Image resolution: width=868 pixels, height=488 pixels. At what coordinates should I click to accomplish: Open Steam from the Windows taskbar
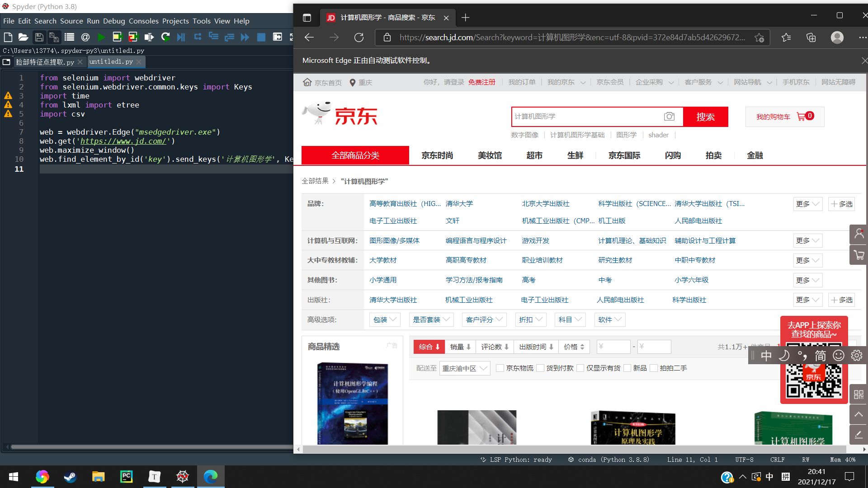coord(70,476)
